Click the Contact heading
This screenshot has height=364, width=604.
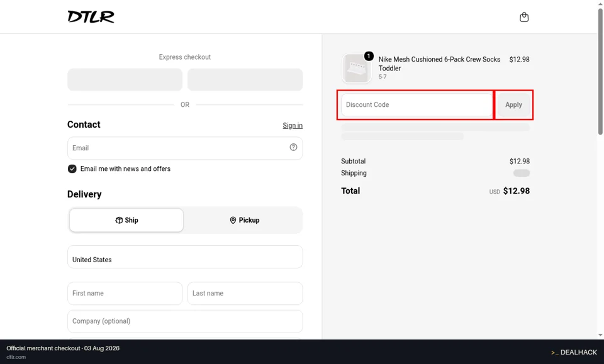point(84,124)
